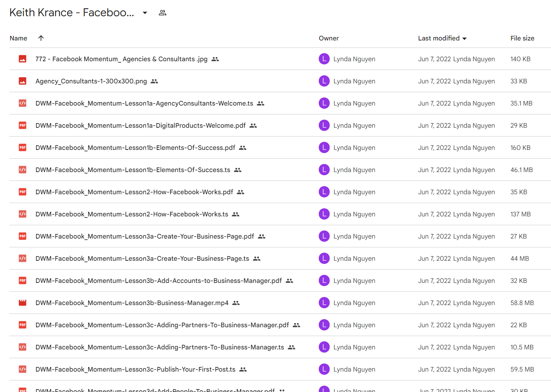This screenshot has width=551, height=392.
Task: Click code icon of Lesson3a-Create-Your-Business-Page.ts
Action: [23, 258]
